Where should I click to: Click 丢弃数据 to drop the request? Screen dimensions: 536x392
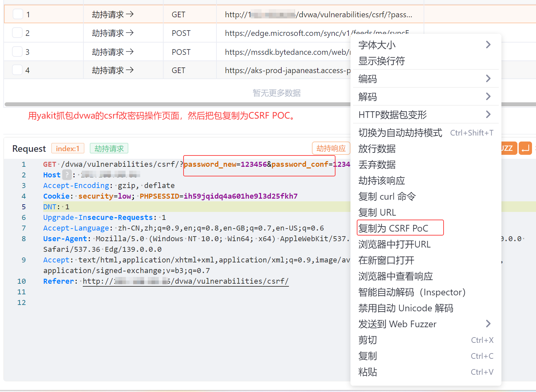click(377, 164)
